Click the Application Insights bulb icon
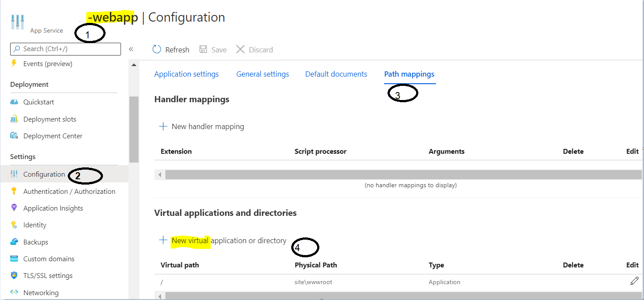 tap(14, 208)
